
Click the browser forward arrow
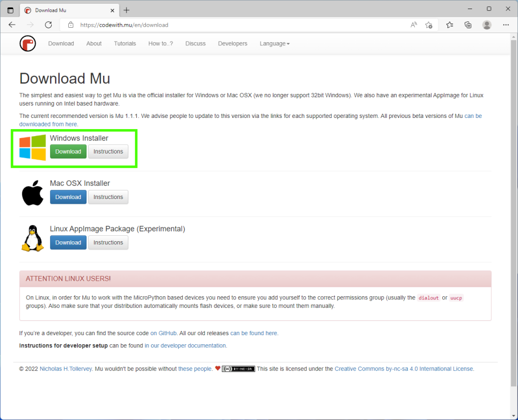tap(30, 25)
